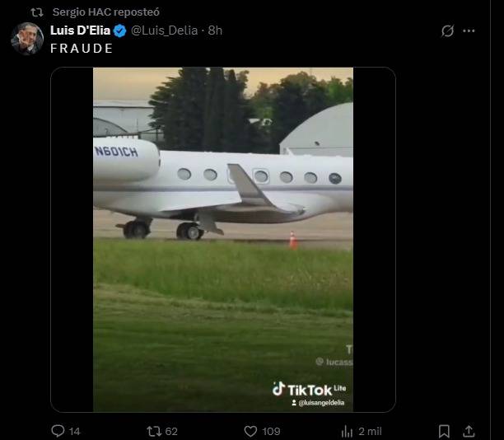This screenshot has height=440, width=504.
Task: Open view analytics bar-chart icon
Action: (347, 431)
